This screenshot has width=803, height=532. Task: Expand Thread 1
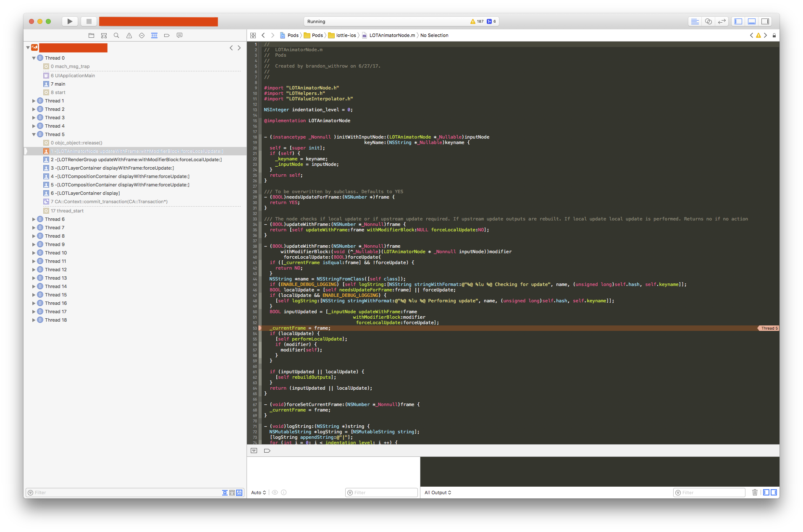pos(34,101)
